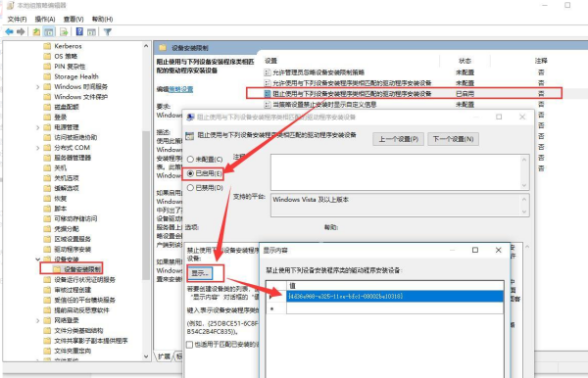Click the 设置 column header
This screenshot has height=378, width=588.
pos(270,61)
